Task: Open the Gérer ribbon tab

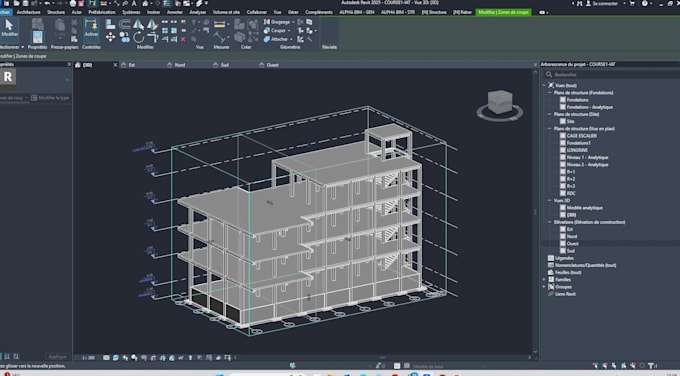Action: tap(293, 12)
